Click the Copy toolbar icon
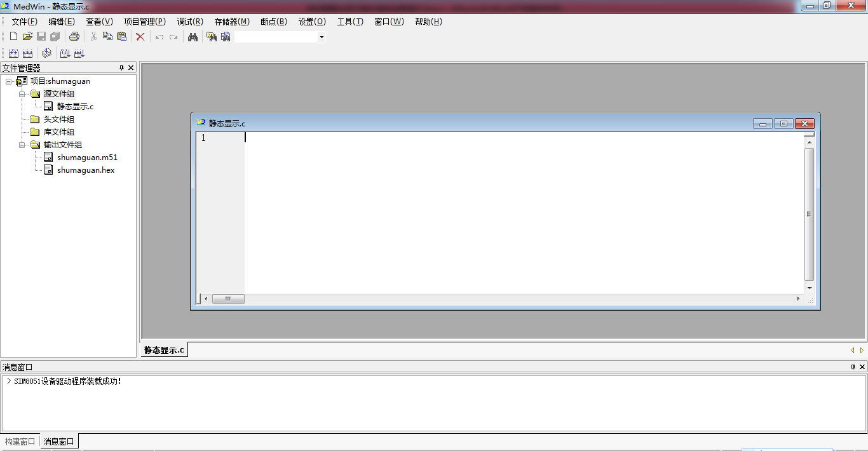This screenshot has width=868, height=451. [x=107, y=37]
